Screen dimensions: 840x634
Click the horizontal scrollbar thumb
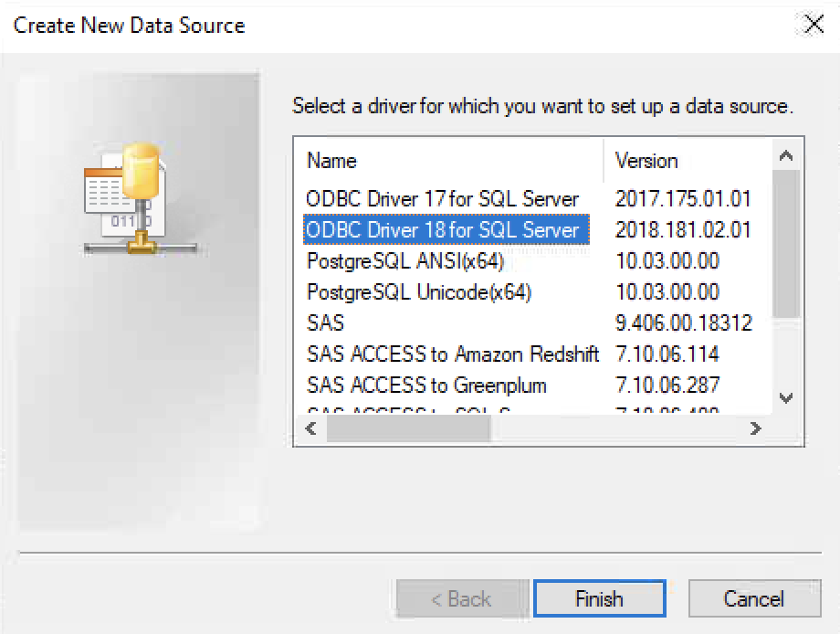(408, 428)
